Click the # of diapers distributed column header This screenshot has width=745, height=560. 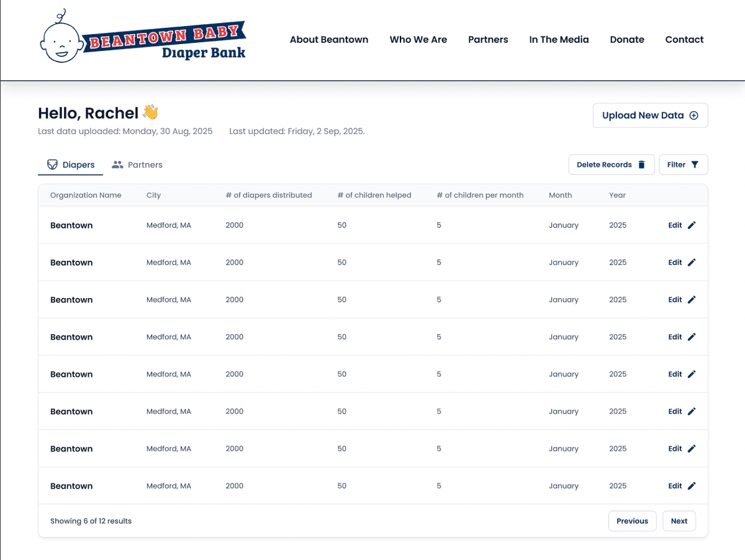pyautogui.click(x=269, y=195)
